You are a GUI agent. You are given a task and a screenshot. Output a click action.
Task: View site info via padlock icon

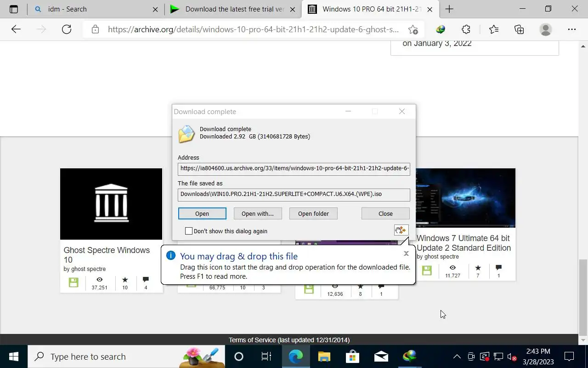pyautogui.click(x=95, y=29)
